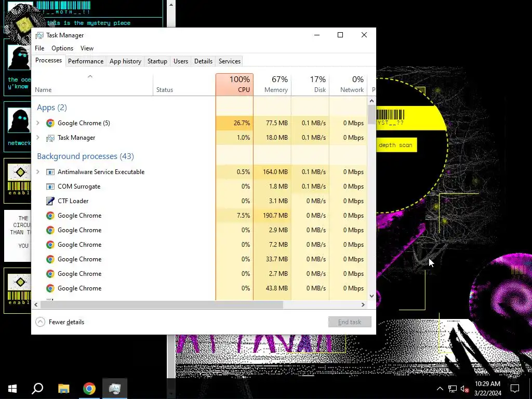532x399 pixels.
Task: Switch to the Startup tab
Action: 157,61
